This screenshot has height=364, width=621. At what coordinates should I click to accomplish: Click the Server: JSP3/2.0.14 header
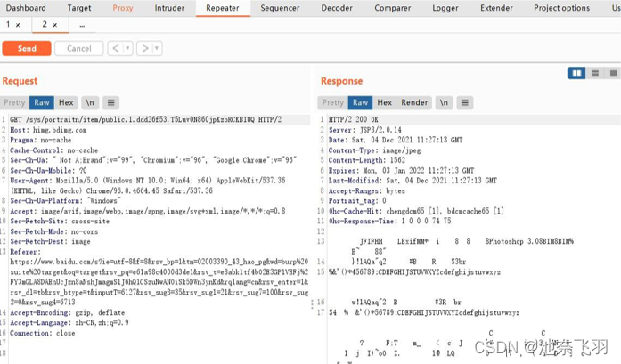pyautogui.click(x=364, y=130)
